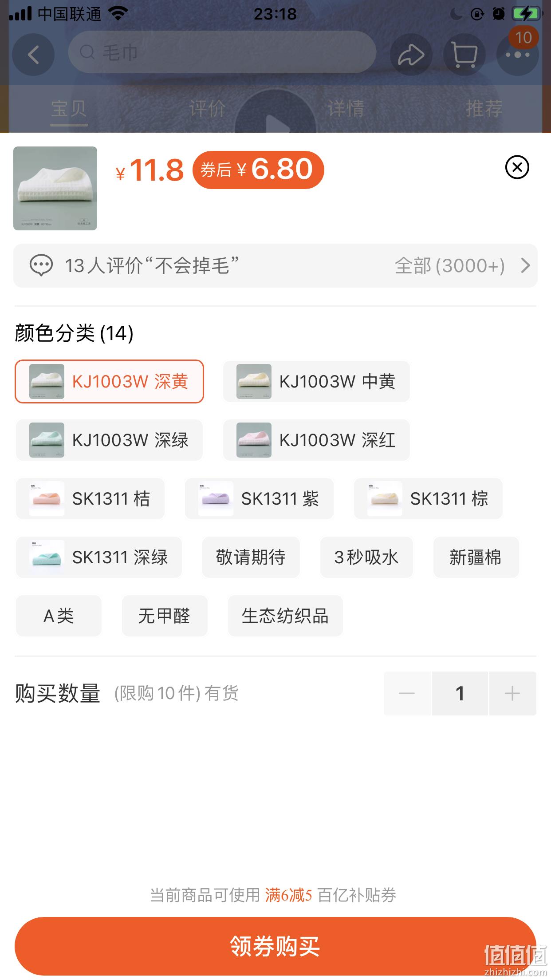Tap the review speech bubble icon
This screenshot has height=980, width=551.
point(41,265)
